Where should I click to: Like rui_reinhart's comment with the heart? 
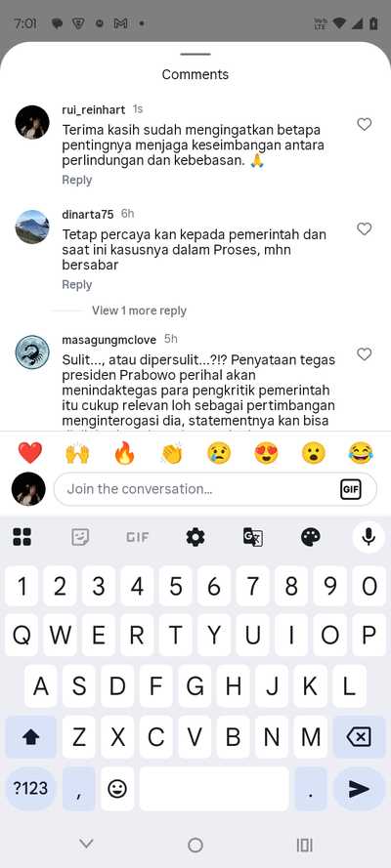[364, 125]
